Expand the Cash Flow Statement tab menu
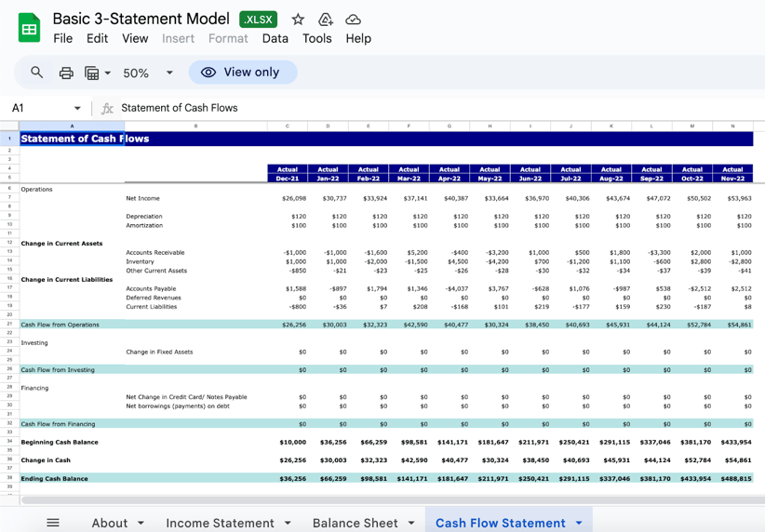765x532 pixels. (x=579, y=523)
